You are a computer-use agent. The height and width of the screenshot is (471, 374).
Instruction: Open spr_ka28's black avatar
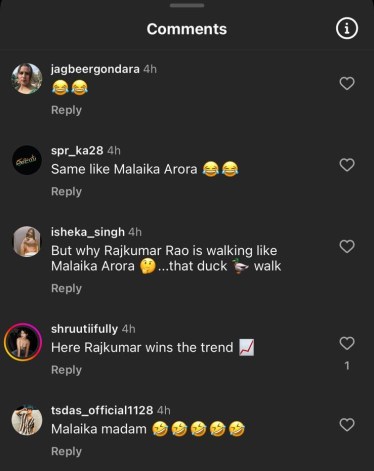pos(27,160)
